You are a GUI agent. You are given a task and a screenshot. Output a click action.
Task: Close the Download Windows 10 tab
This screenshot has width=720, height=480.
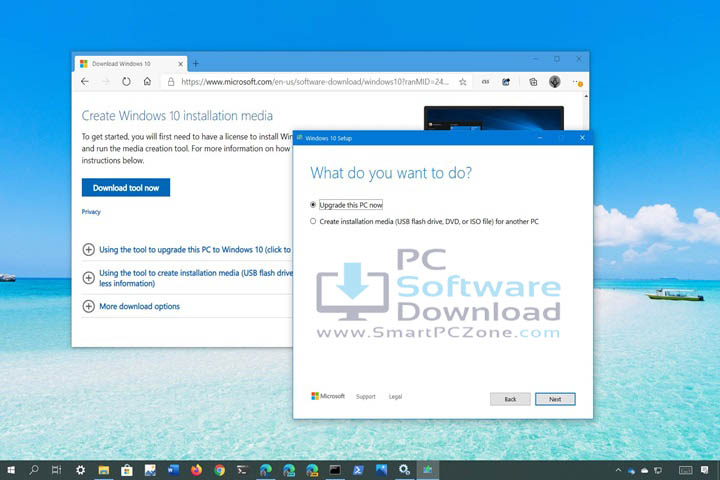180,64
